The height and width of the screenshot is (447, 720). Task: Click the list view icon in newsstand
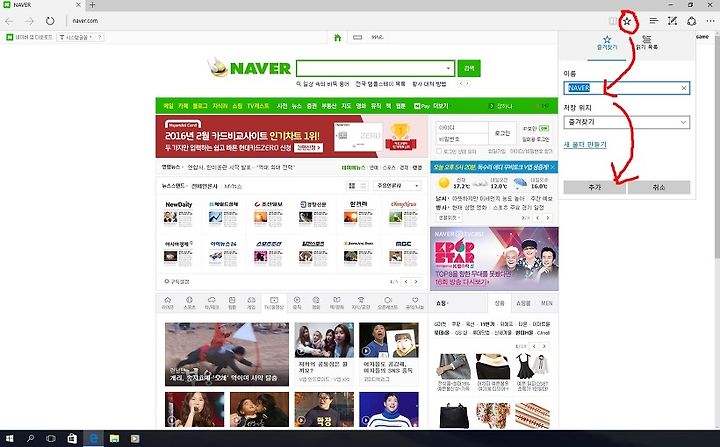click(363, 186)
